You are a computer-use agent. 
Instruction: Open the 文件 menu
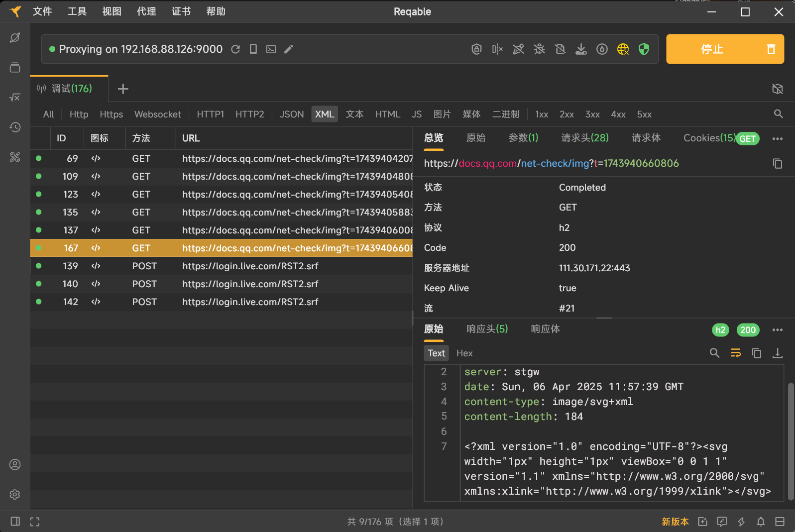click(42, 11)
